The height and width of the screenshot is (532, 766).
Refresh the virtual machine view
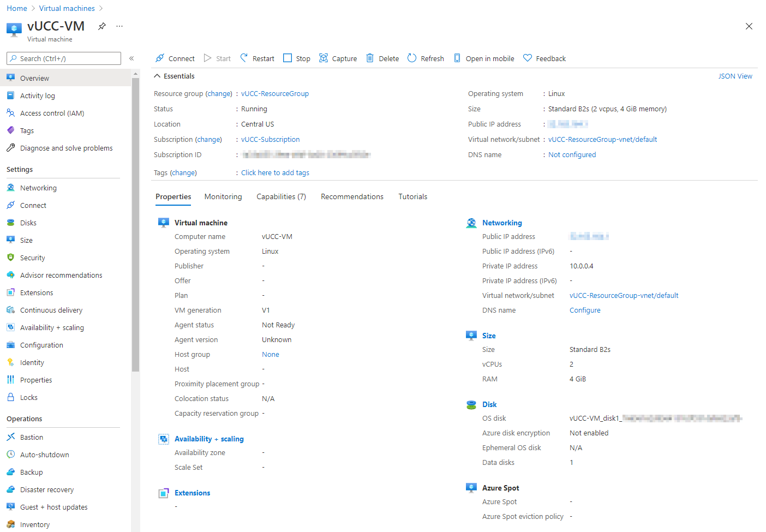point(426,58)
